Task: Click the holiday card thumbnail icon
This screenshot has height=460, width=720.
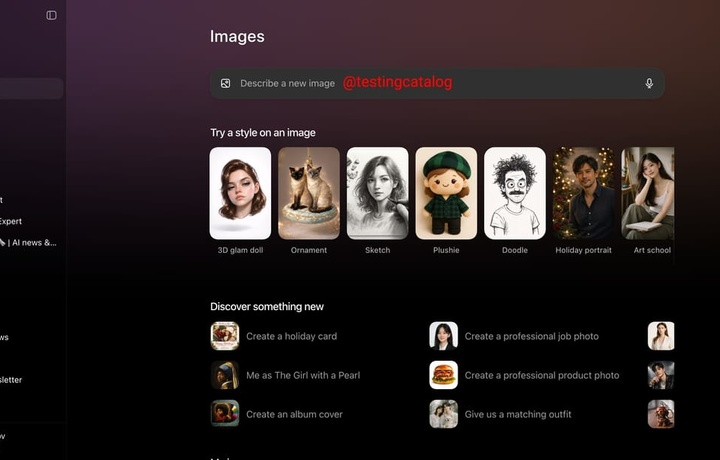Action: (224, 336)
